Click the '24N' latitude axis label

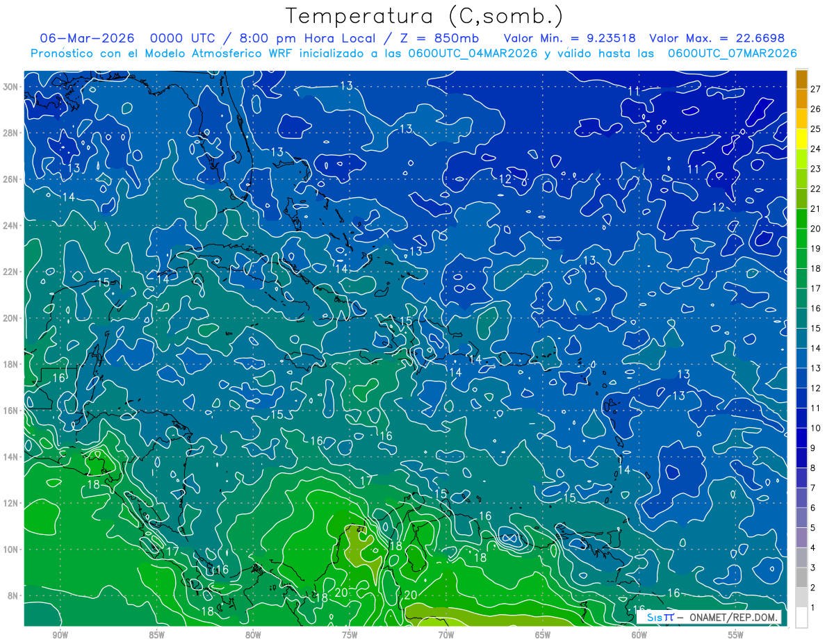(x=11, y=225)
